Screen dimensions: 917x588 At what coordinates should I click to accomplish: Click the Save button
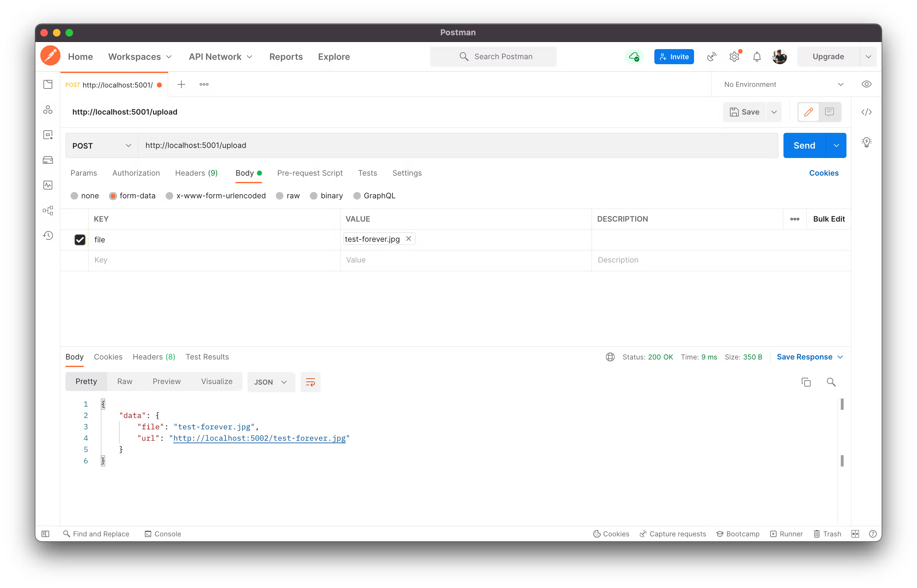pyautogui.click(x=744, y=112)
